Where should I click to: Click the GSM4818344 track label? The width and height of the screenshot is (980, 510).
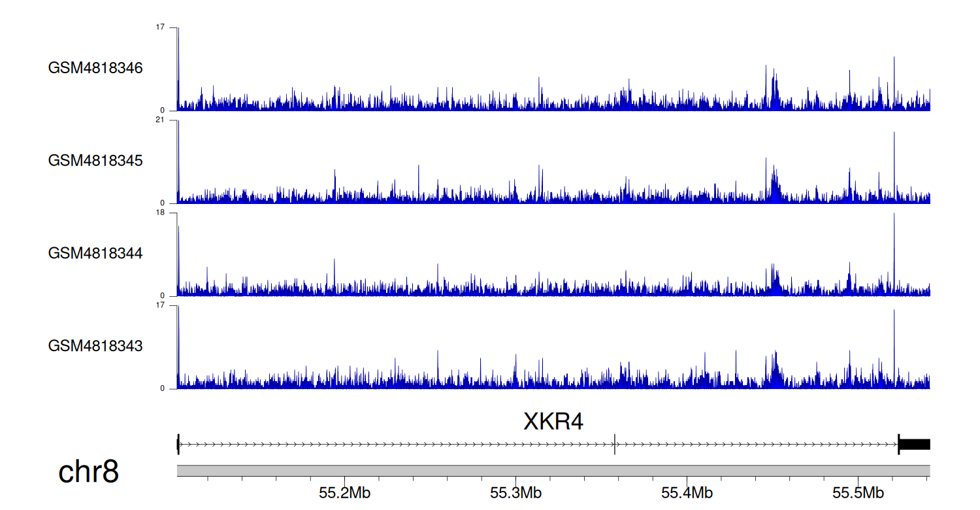(x=95, y=253)
